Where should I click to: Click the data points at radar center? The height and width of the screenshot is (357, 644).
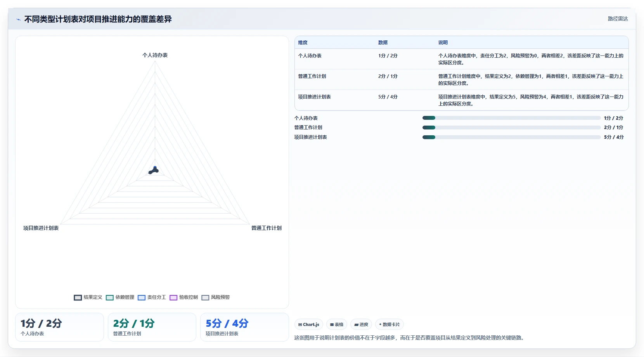point(154,170)
